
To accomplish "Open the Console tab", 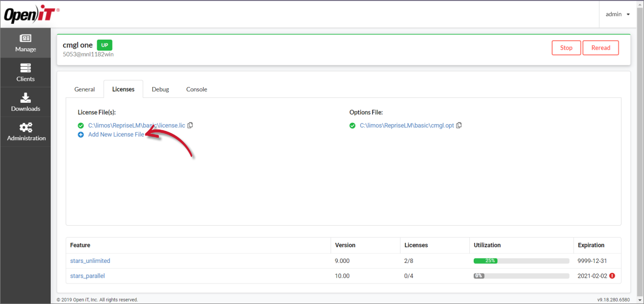I will (x=197, y=89).
